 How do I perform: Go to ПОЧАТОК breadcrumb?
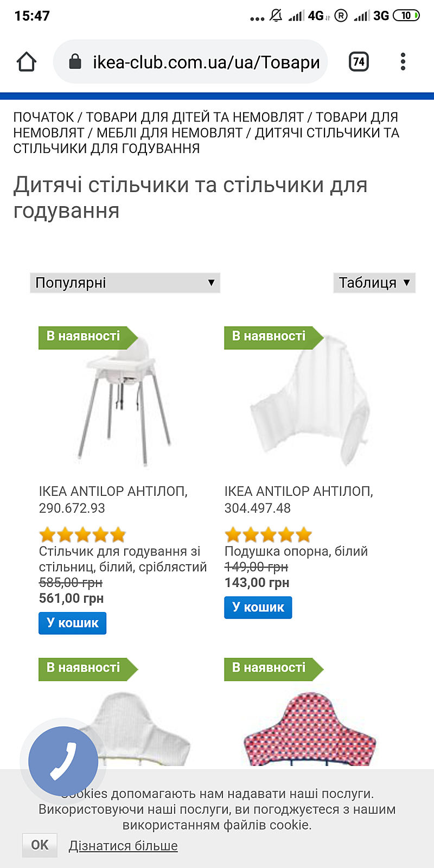[43, 117]
